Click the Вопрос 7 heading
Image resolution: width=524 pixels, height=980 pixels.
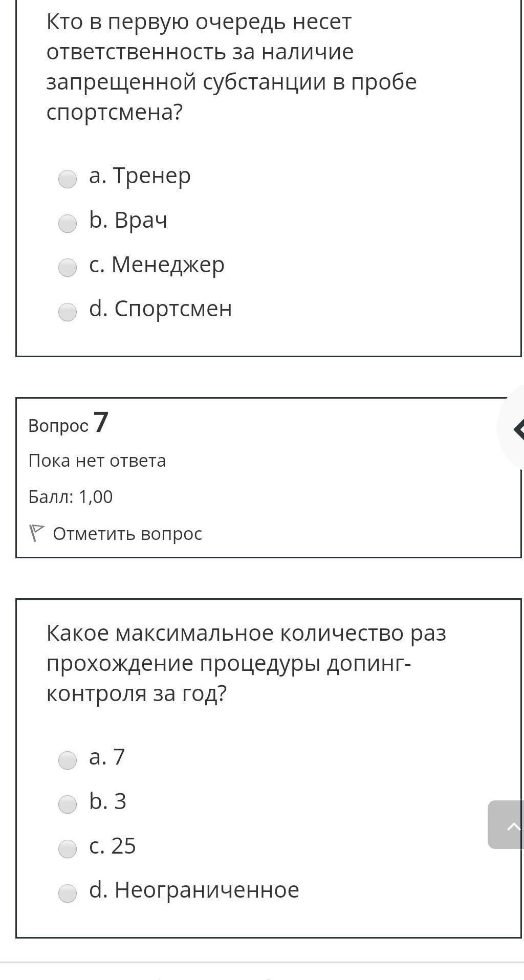[69, 423]
